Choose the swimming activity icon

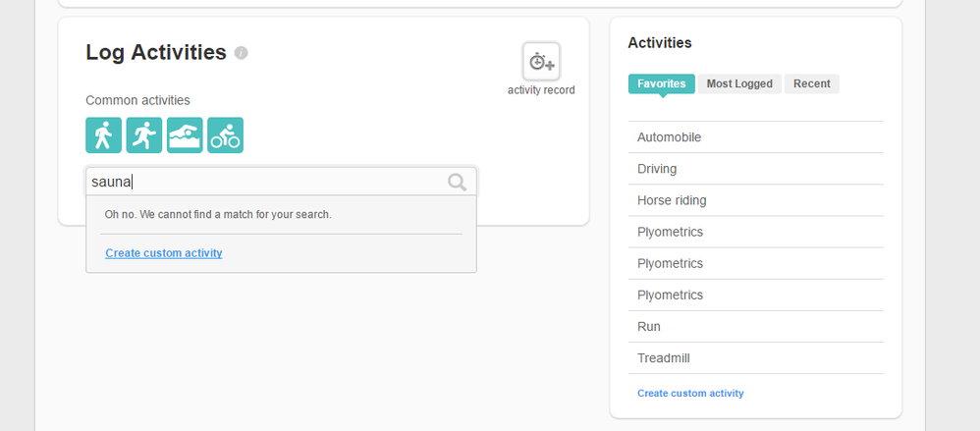coord(185,135)
